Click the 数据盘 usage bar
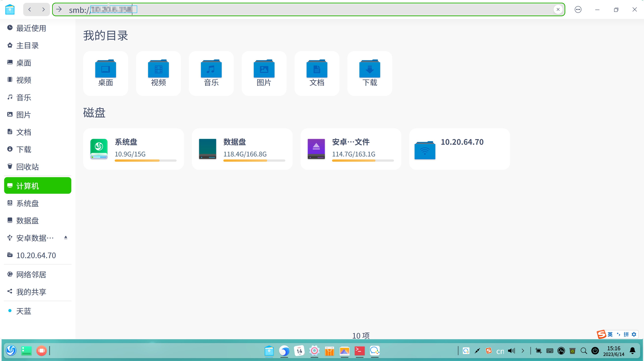Viewport: 644px width, 361px height. [254, 160]
